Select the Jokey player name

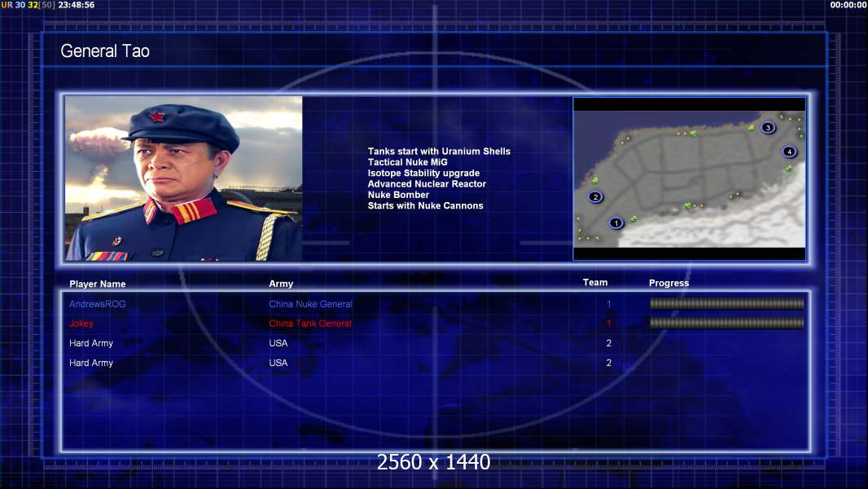[81, 324]
